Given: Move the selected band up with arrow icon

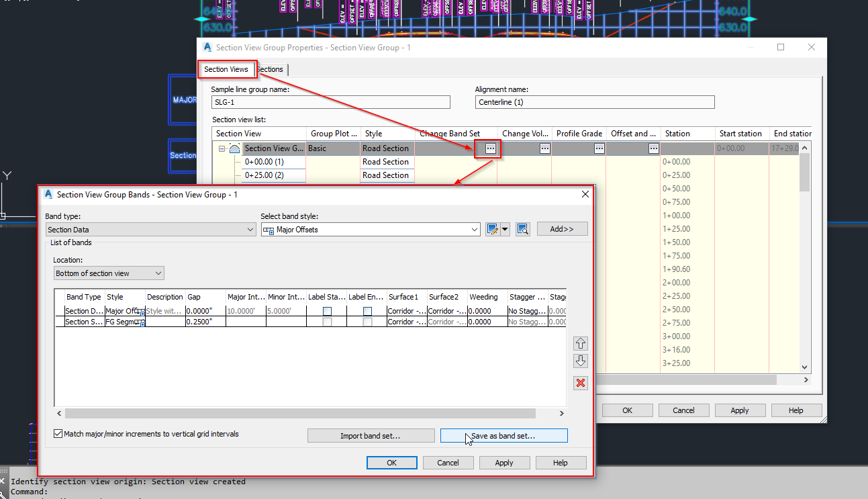Looking at the screenshot, I should [580, 343].
